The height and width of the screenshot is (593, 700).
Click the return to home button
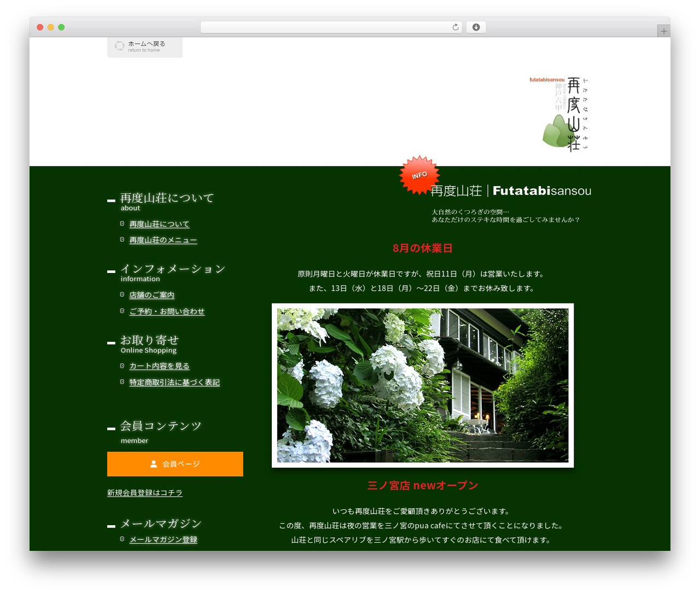[x=145, y=46]
